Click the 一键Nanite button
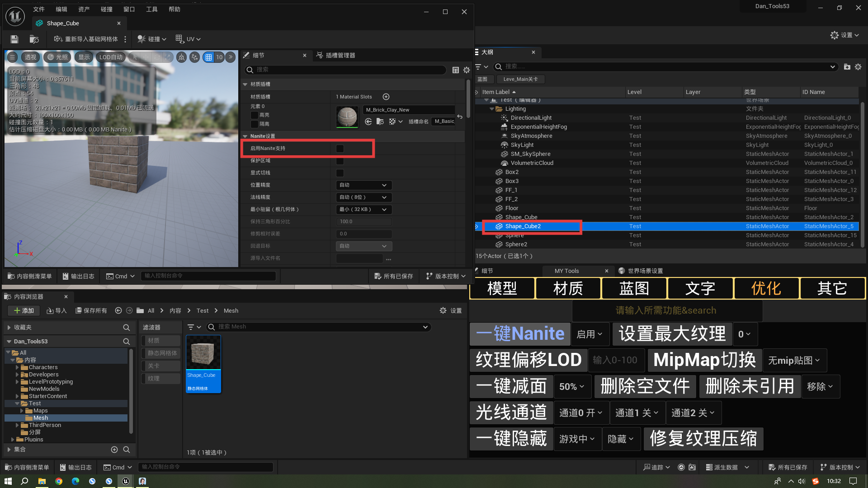 pos(520,334)
